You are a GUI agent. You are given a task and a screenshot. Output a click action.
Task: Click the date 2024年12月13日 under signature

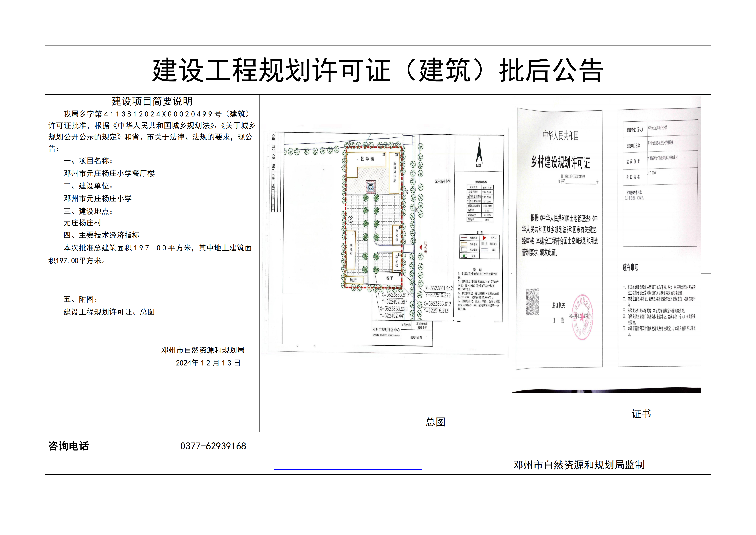point(208,363)
